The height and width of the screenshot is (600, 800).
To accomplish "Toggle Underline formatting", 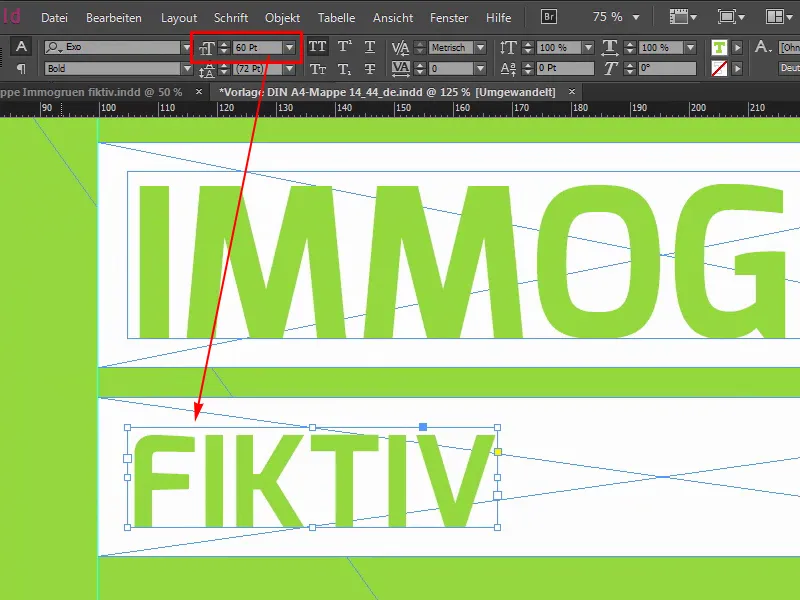I will point(370,47).
